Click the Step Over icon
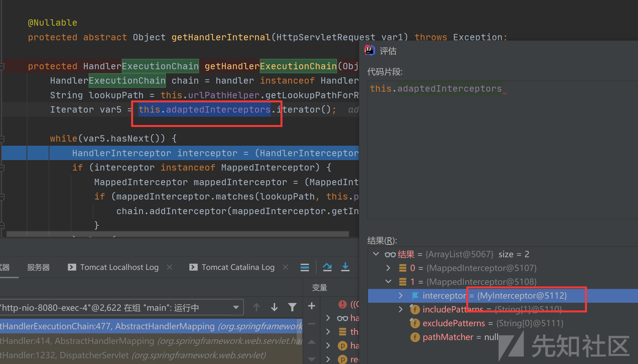Screen dimensions: 638x364 coord(327,267)
